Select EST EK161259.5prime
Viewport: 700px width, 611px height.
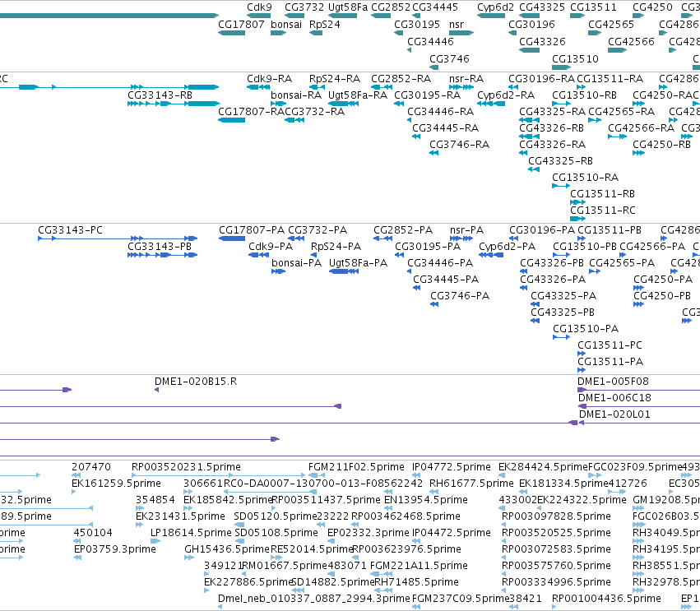116,484
